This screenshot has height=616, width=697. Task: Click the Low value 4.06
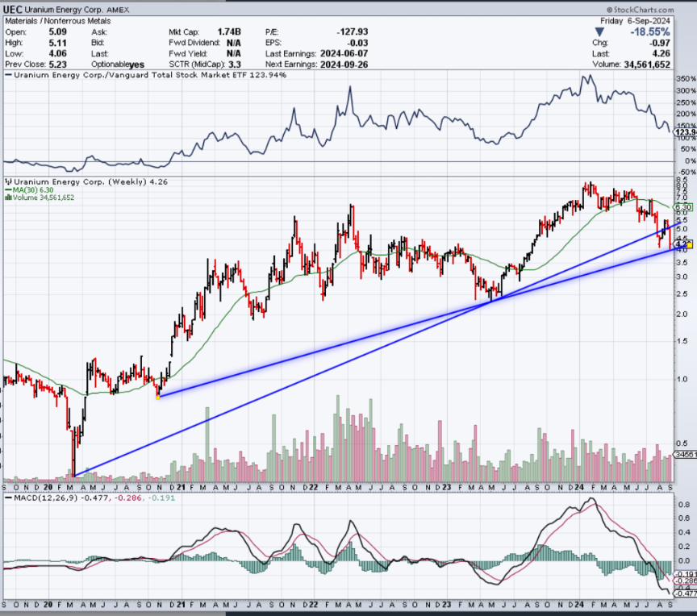[x=58, y=53]
